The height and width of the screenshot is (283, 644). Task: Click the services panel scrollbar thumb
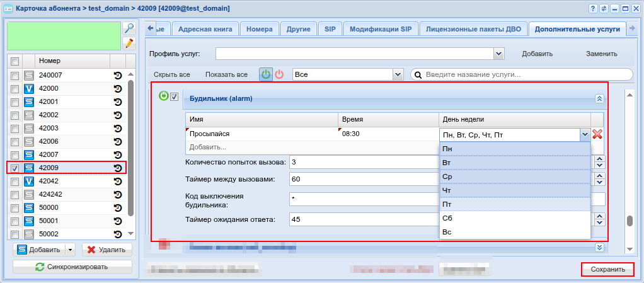(630, 221)
